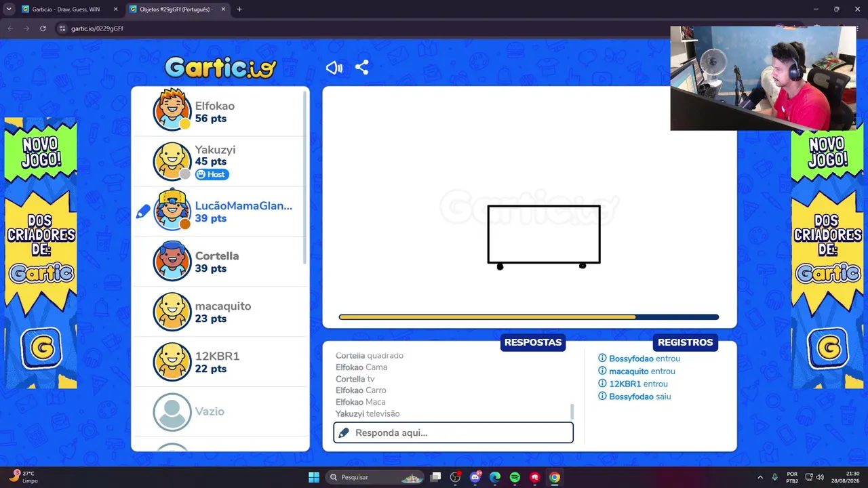Viewport: 868px width, 488px height.
Task: Close the Objetos #29gGFf tab
Action: pos(223,9)
